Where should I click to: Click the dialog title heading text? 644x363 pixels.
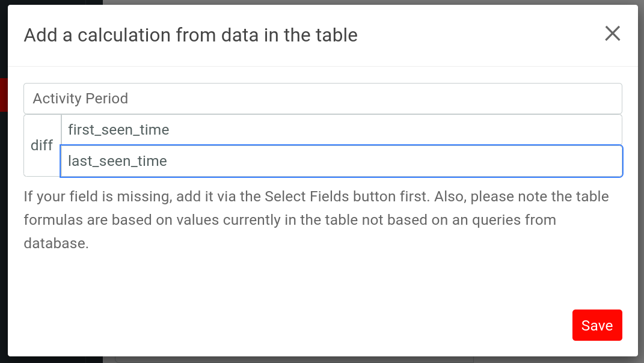pos(191,35)
